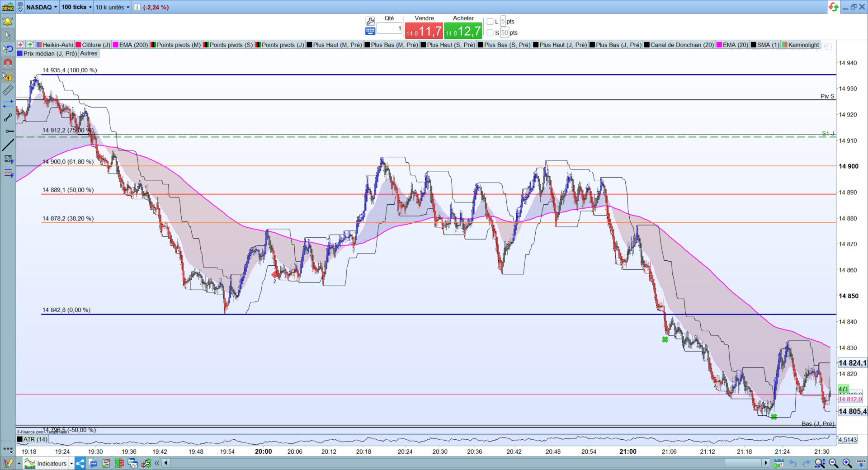The image size is (868, 470).
Task: Click the green and red bars icon
Action: (119, 463)
